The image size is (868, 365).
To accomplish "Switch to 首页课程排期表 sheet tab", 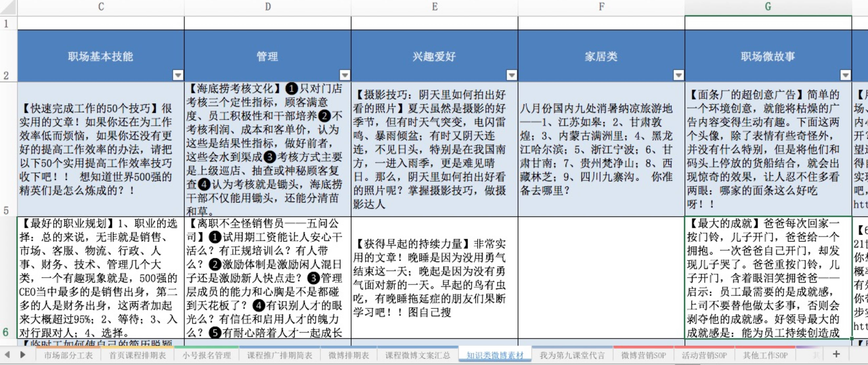I will coord(138,355).
